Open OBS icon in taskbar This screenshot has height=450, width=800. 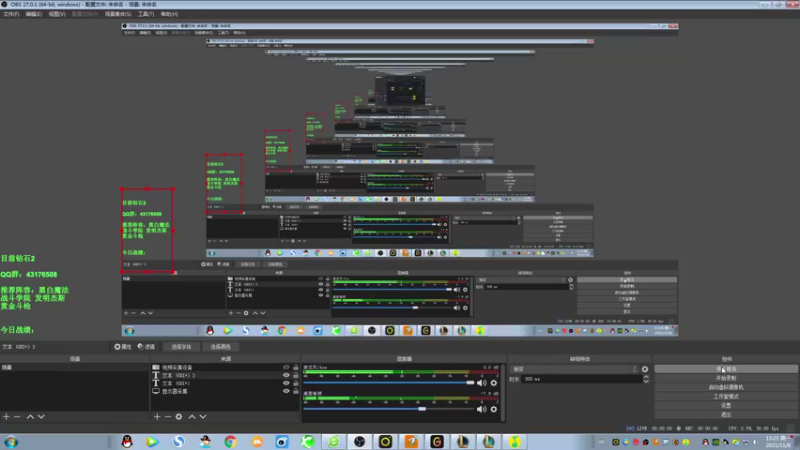click(360, 442)
